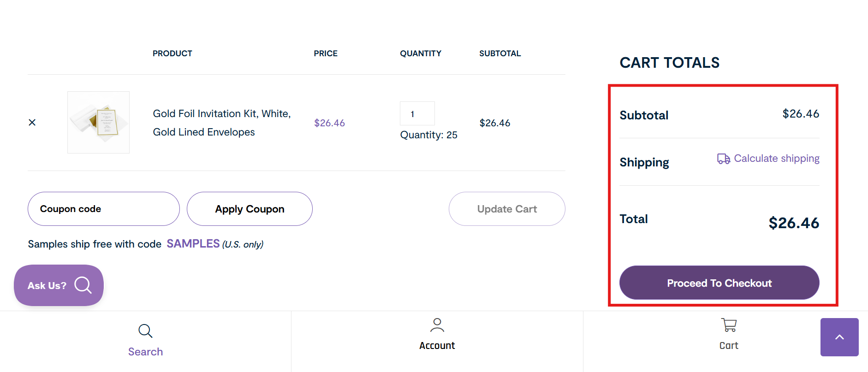Click the SAMPLES coupon code link

click(193, 243)
